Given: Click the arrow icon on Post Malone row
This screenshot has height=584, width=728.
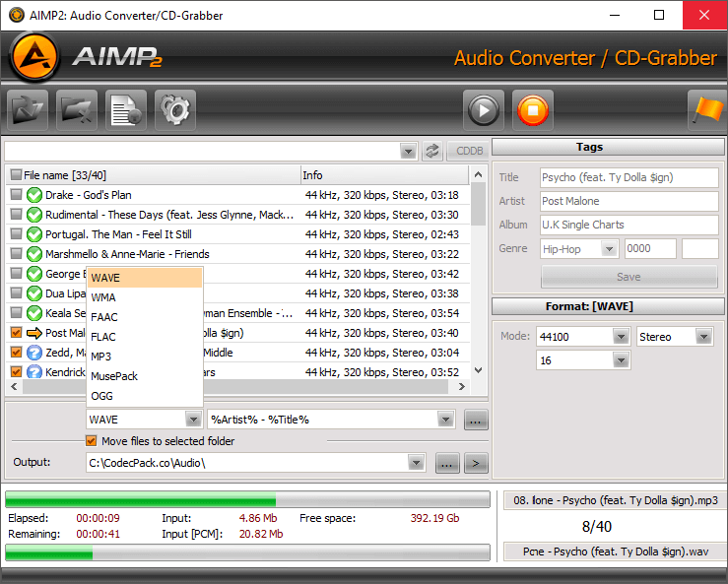Looking at the screenshot, I should point(34,333).
